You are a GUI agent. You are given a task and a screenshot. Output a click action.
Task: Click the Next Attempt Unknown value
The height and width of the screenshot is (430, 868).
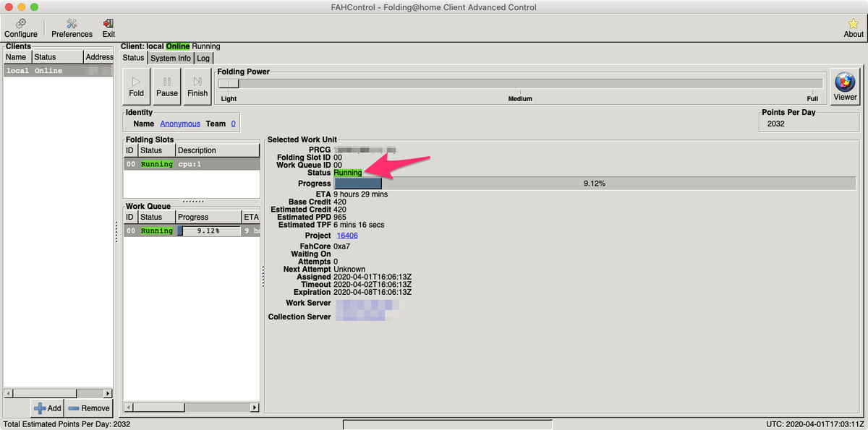[x=349, y=269]
